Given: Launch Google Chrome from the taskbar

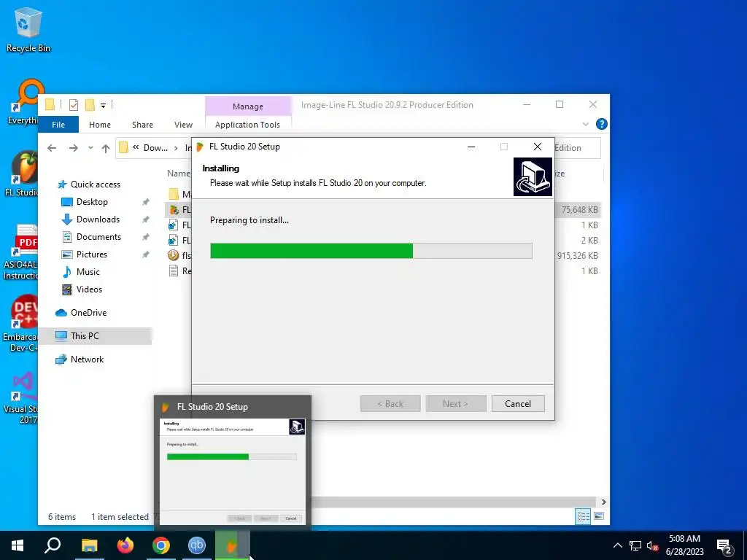Looking at the screenshot, I should [x=161, y=545].
